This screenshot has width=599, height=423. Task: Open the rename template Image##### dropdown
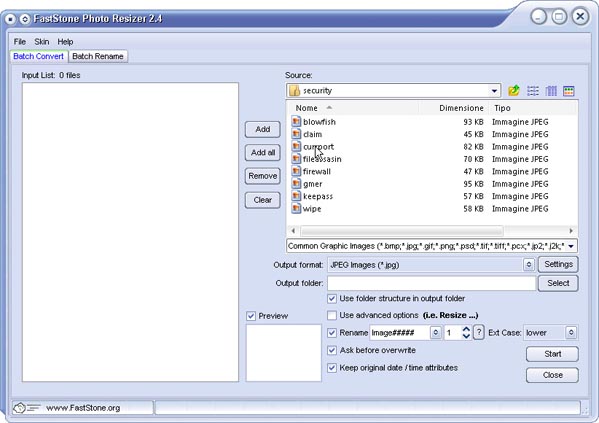(x=435, y=332)
